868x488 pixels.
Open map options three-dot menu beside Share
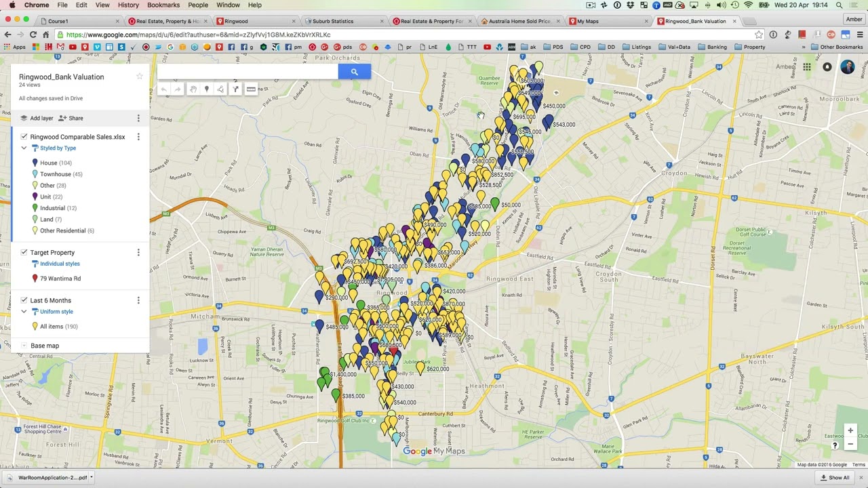pos(138,118)
